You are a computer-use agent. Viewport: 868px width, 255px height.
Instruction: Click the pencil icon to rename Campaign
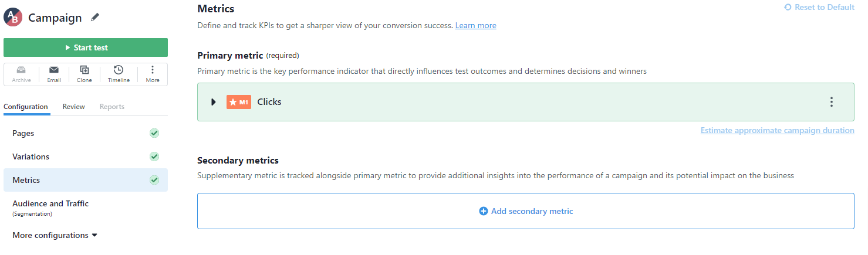96,18
